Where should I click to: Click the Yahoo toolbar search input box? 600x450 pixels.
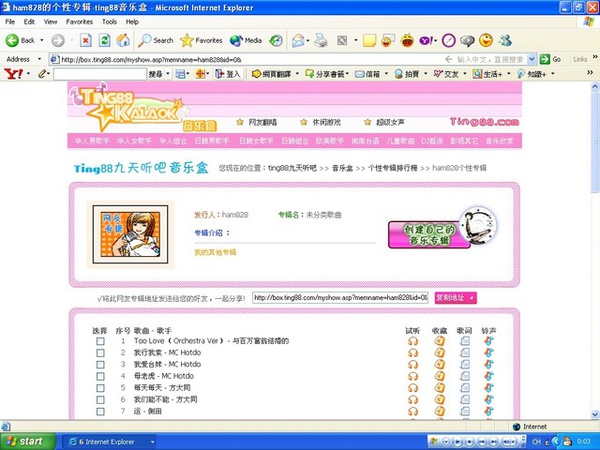click(100, 74)
